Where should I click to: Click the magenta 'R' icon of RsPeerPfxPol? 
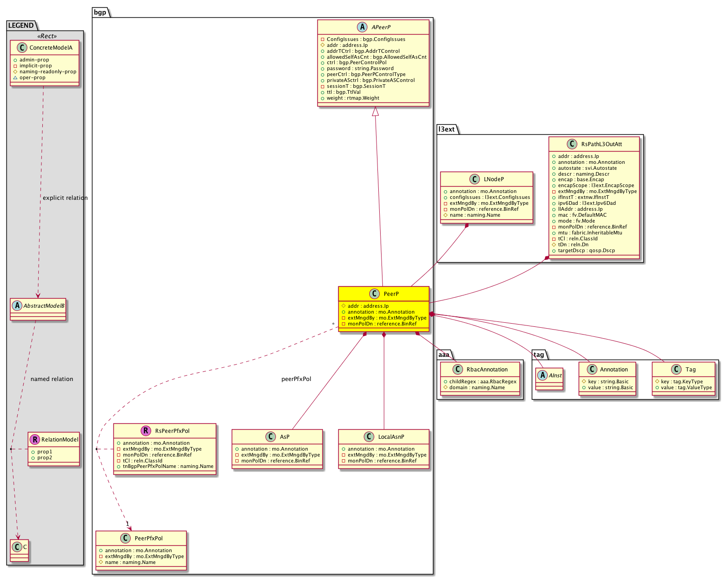146,431
